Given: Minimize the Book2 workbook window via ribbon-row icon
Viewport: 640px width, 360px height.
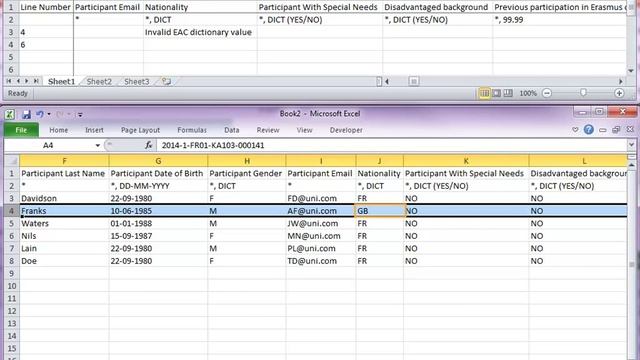Looking at the screenshot, I should pos(602,130).
